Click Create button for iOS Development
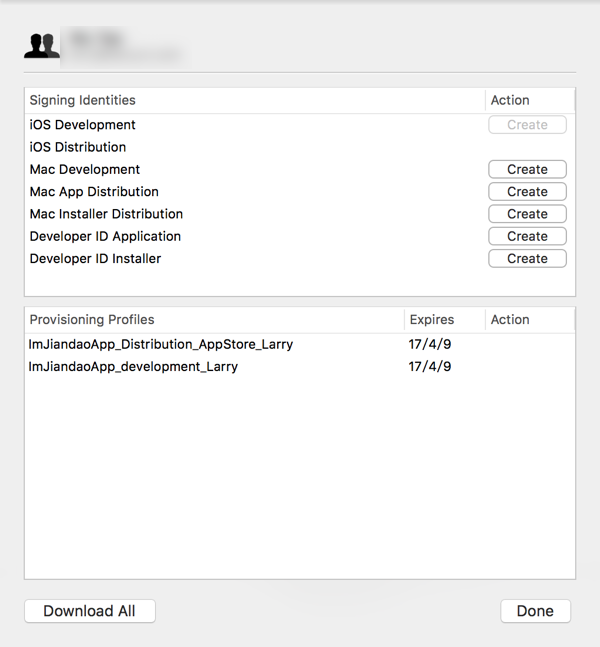This screenshot has width=600, height=647. 527,125
